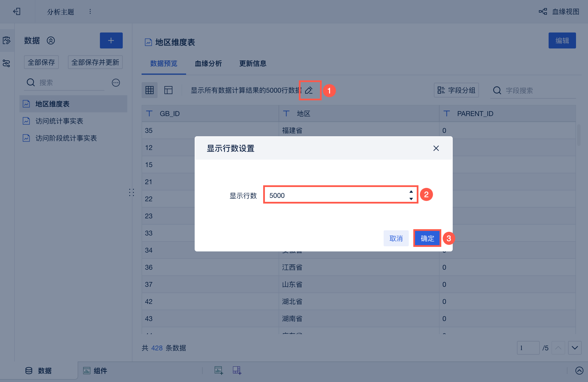
Task: Switch to the grid table view
Action: [150, 90]
